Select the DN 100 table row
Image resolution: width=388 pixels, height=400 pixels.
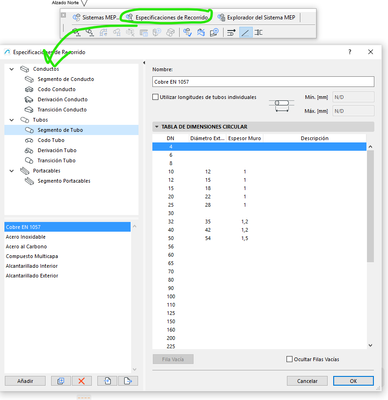pyautogui.click(x=259, y=297)
